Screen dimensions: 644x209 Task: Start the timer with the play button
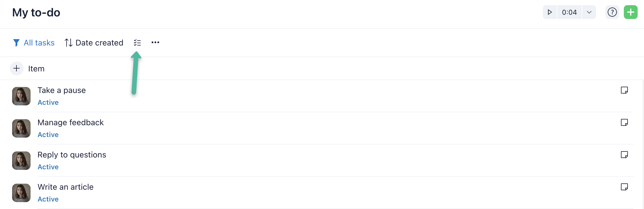pos(550,12)
